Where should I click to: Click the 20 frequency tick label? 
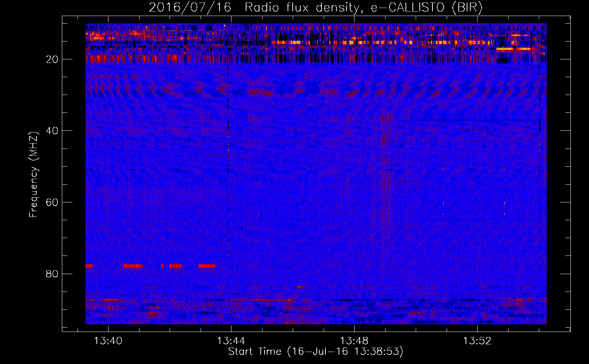[52, 59]
